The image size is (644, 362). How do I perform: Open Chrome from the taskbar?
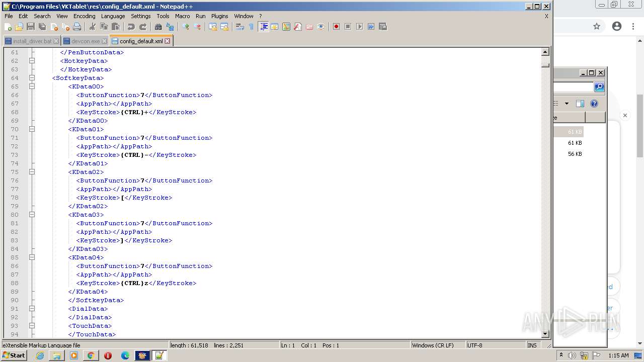tap(91, 355)
